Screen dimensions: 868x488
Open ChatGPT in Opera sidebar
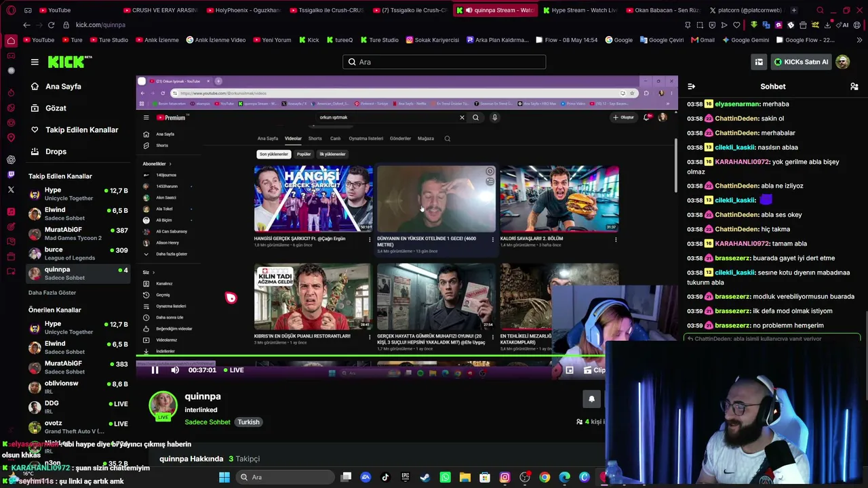click(x=11, y=160)
